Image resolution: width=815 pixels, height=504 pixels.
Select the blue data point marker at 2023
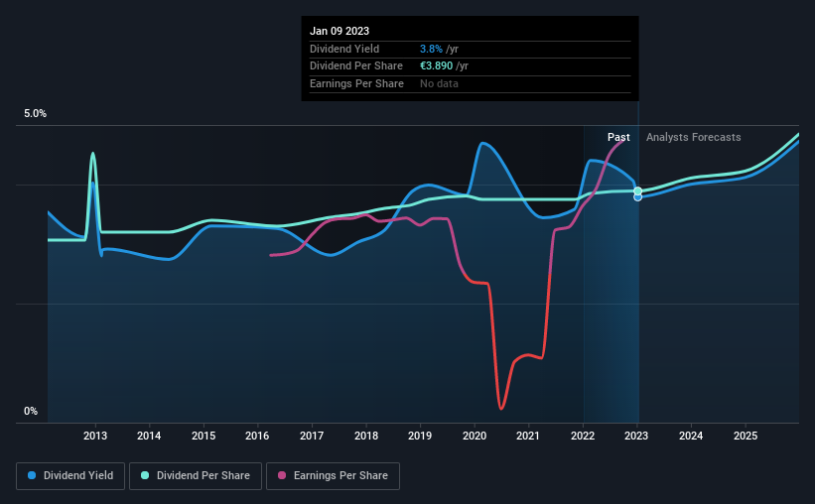tap(637, 197)
